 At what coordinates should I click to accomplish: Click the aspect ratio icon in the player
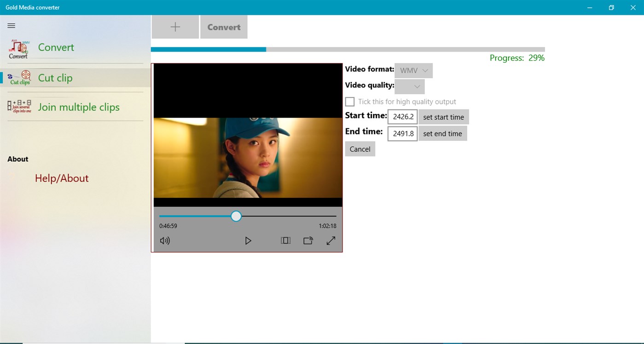tap(285, 240)
